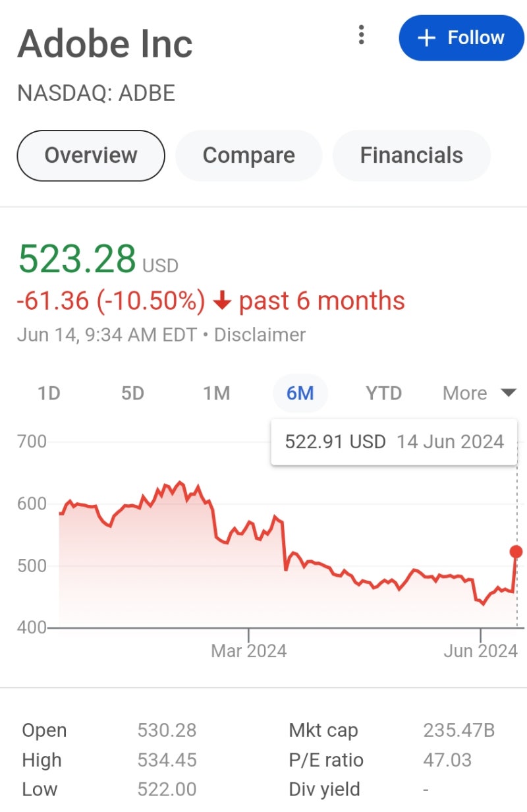The width and height of the screenshot is (527, 812).
Task: Select the 1D time range
Action: point(49,393)
